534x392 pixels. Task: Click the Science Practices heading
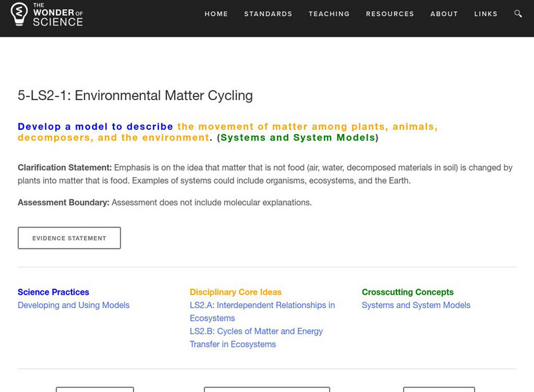click(x=53, y=292)
